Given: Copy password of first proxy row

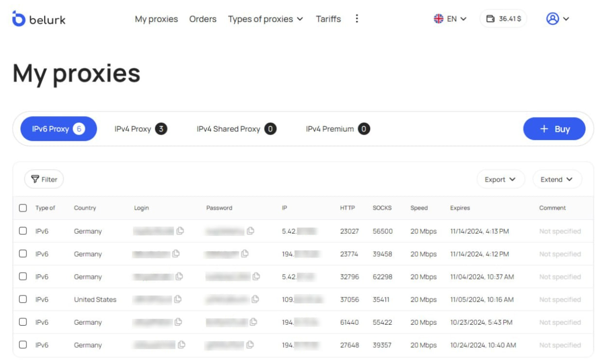Looking at the screenshot, I should coord(251,231).
